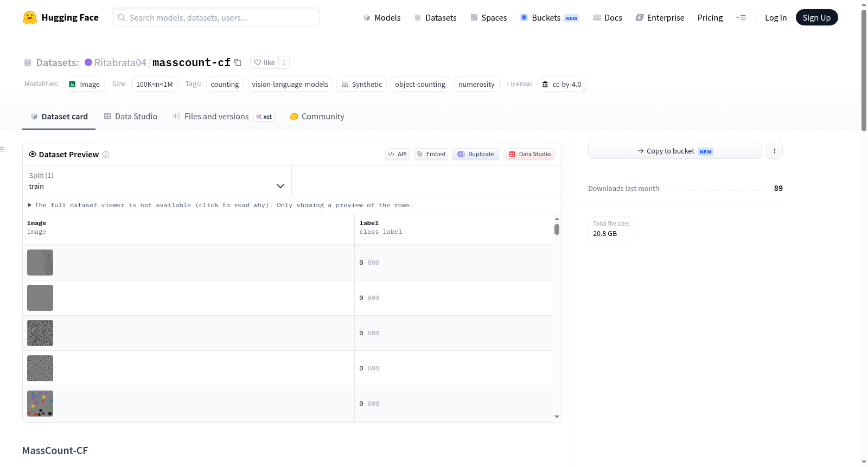Image resolution: width=868 pixels, height=467 pixels.
Task: Copy dataset name with the copy icon
Action: click(238, 62)
